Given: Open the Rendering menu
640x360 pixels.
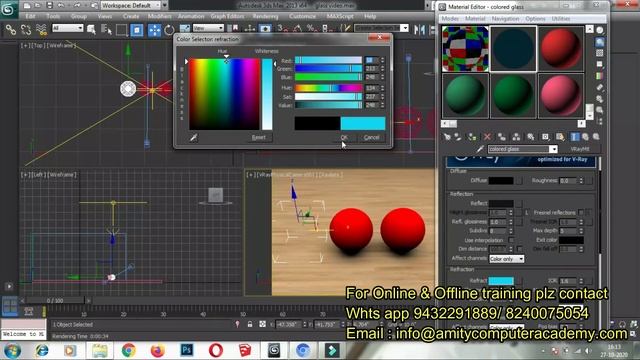Looking at the screenshot, I should pos(265,16).
